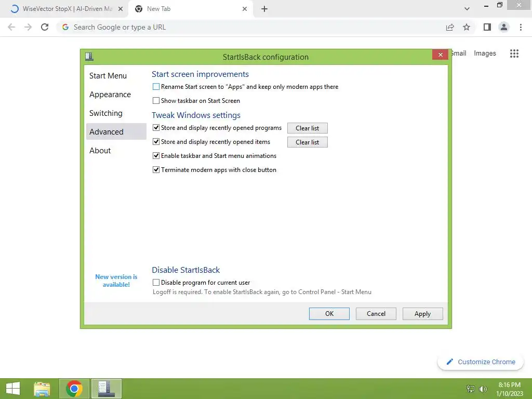Switch to the Switching section
Viewport: 532px width, 399px height.
116,113
